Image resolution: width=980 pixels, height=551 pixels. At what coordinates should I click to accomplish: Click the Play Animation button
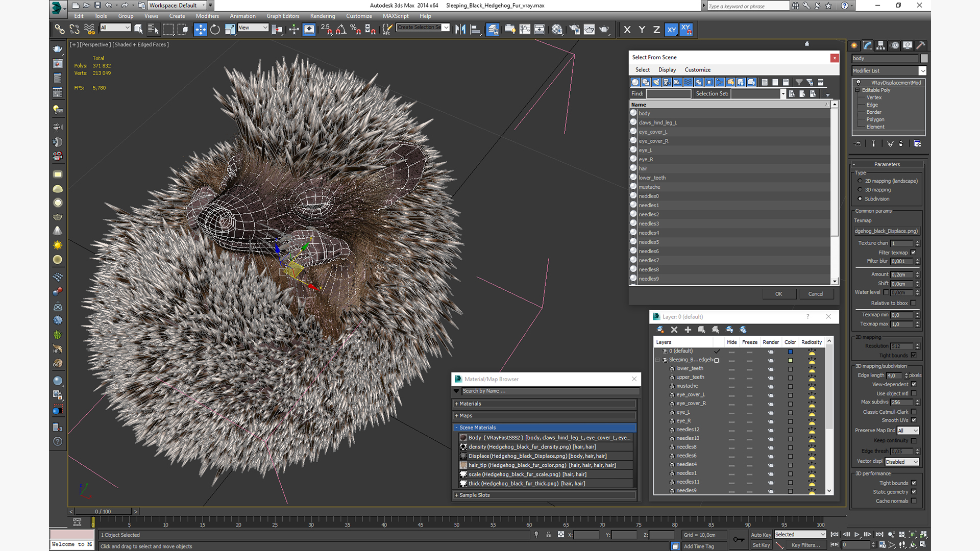pos(857,535)
